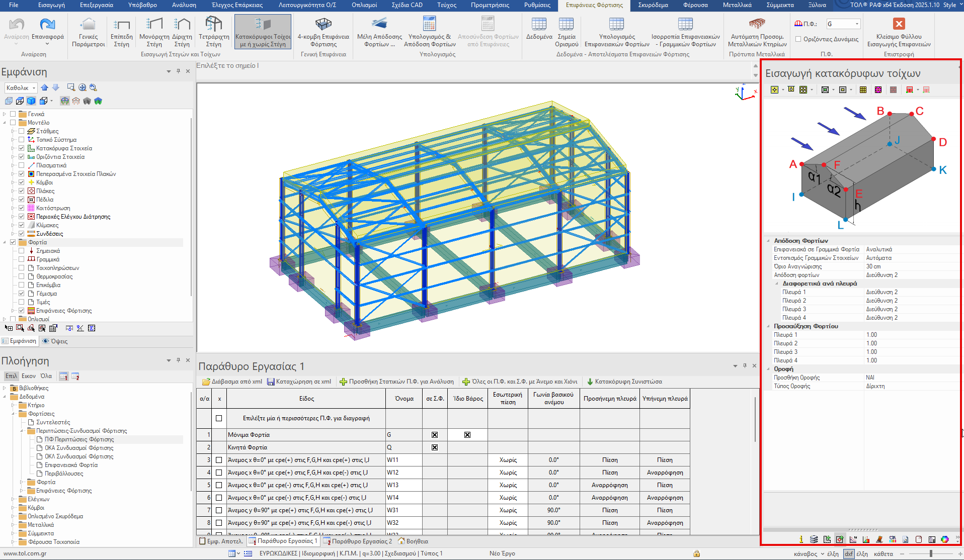
Task: Check the box in row W11 Άνεμος
Action: [x=219, y=460]
